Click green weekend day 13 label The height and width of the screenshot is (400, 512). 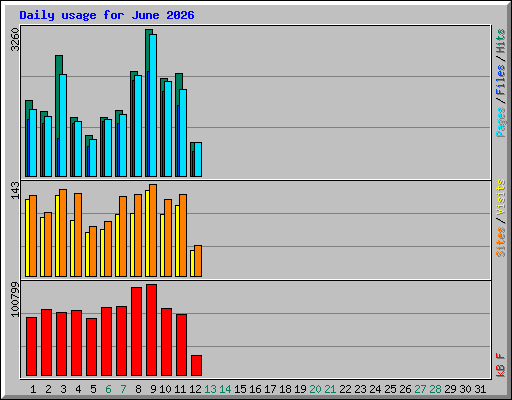(210, 389)
